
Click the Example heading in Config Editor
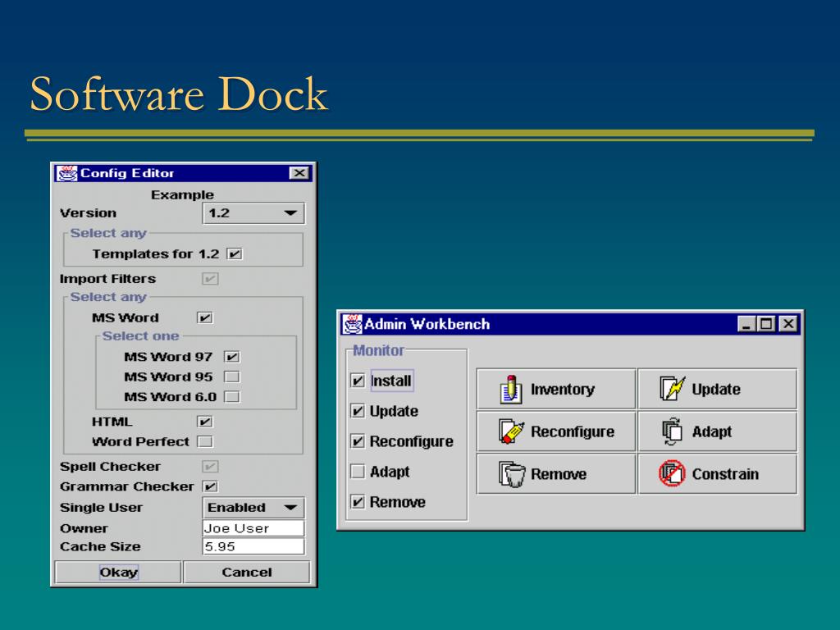point(182,195)
